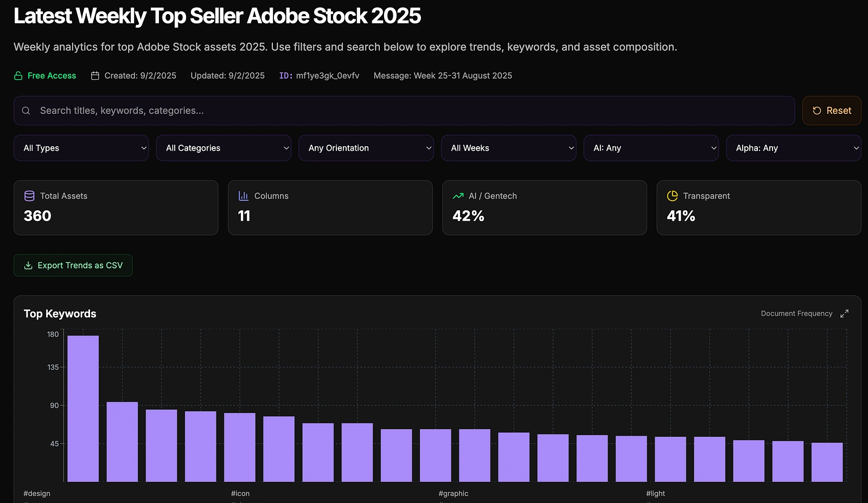Click the pie chart icon on Transparent card
868x503 pixels.
coord(672,196)
